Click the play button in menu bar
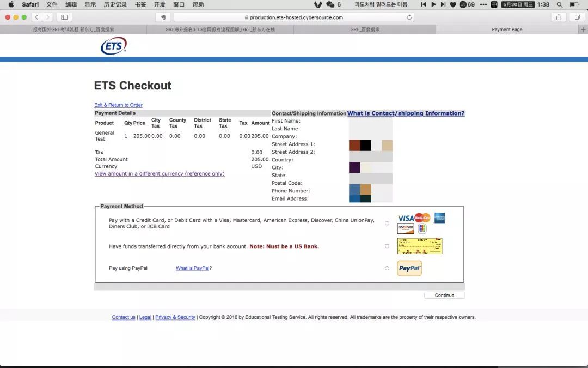 point(433,4)
